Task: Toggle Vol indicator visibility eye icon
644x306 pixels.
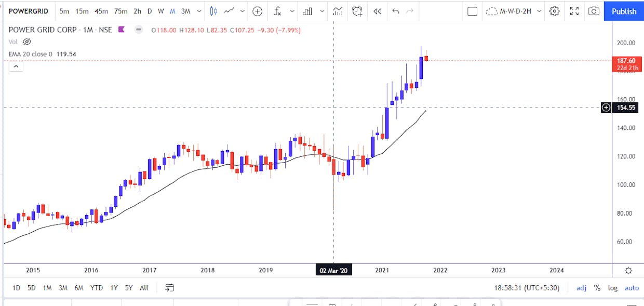Action: [28, 42]
